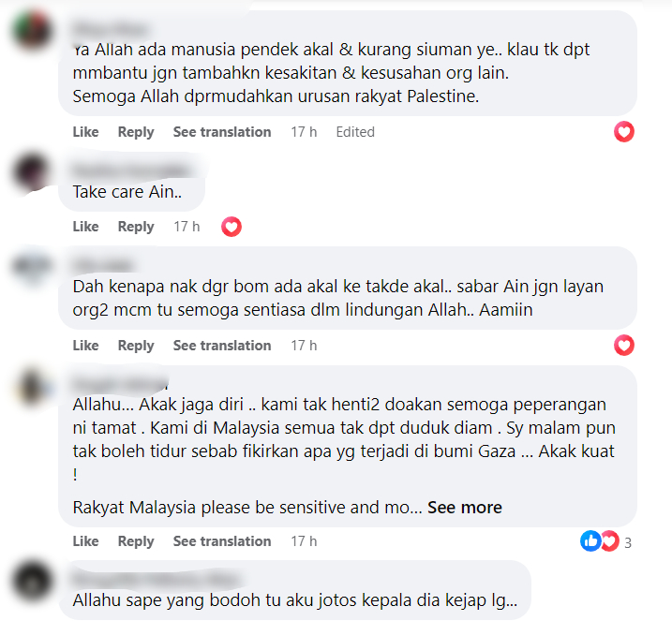
Task: Click heart reaction on Palestine comment
Action: point(624,131)
